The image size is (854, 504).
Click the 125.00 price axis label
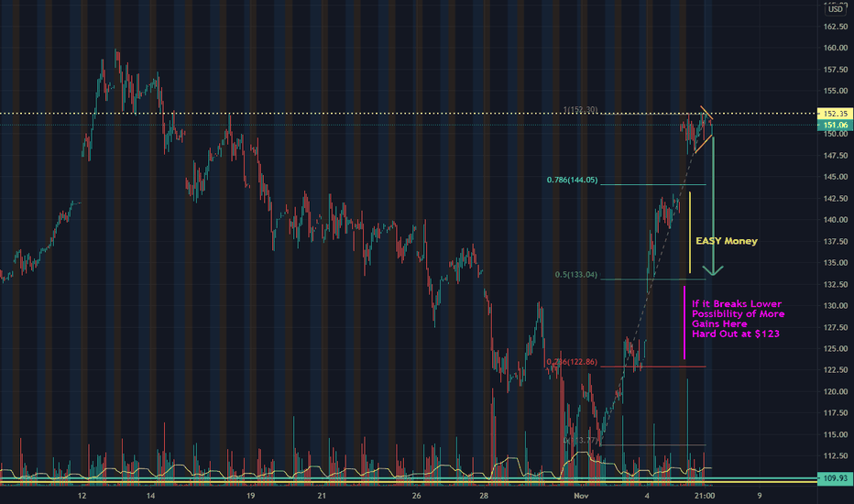(836, 349)
